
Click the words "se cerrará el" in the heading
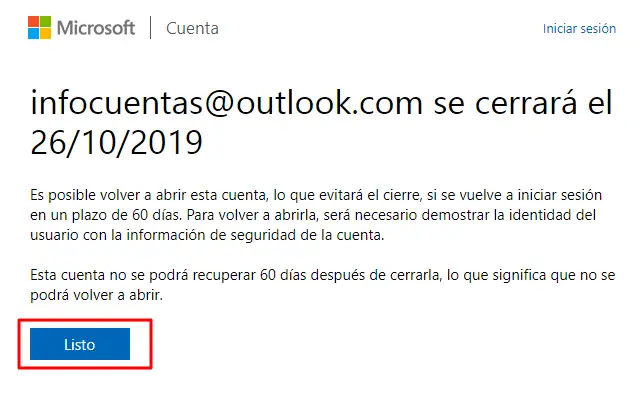523,103
